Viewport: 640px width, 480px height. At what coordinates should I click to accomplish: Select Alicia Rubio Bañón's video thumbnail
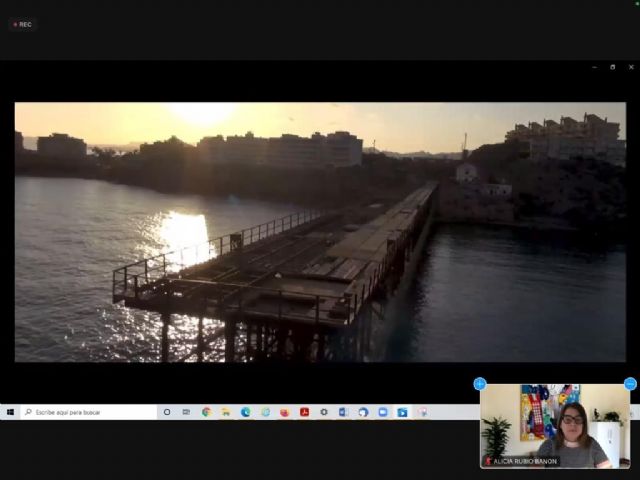[555, 425]
